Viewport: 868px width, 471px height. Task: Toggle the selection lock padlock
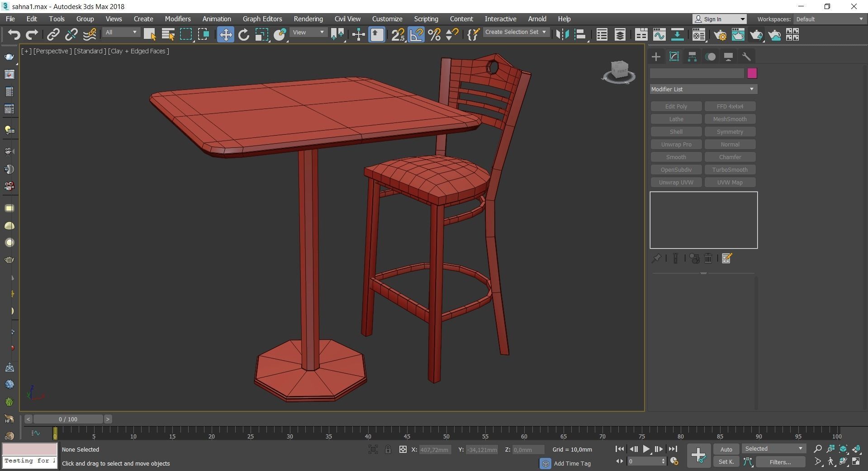[x=388, y=449]
